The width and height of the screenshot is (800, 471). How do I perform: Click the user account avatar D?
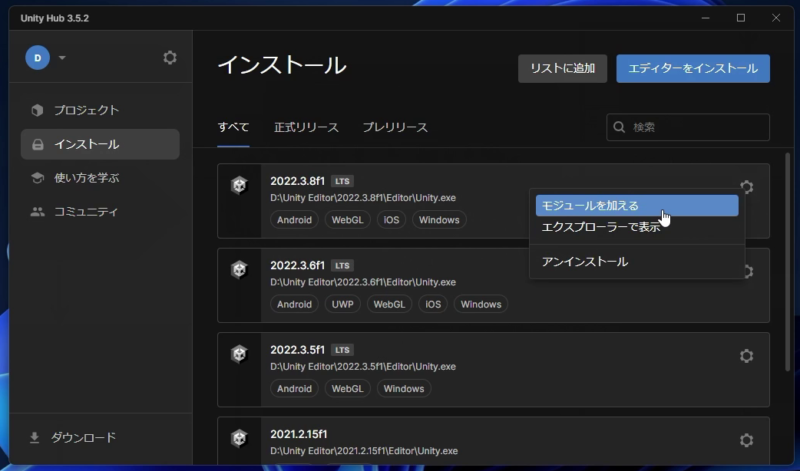pos(38,58)
